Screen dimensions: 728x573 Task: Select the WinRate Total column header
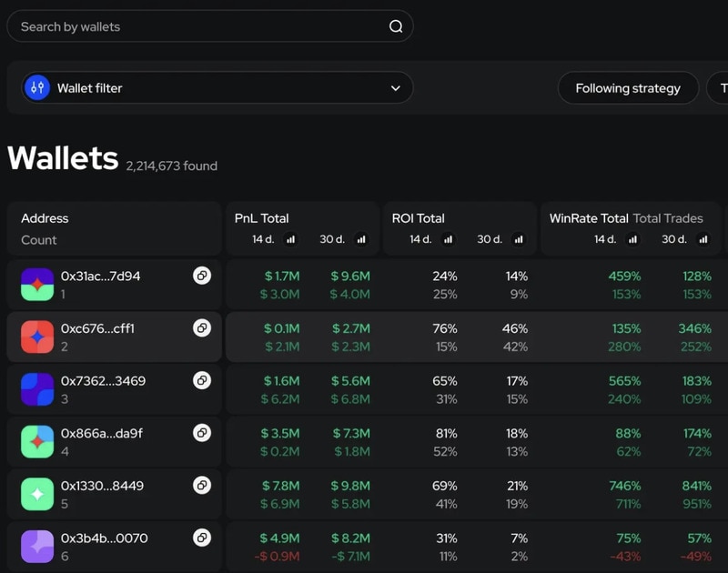click(x=589, y=218)
